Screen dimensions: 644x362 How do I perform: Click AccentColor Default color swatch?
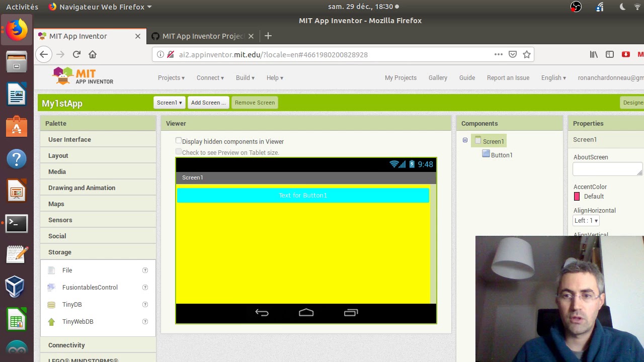[577, 197]
